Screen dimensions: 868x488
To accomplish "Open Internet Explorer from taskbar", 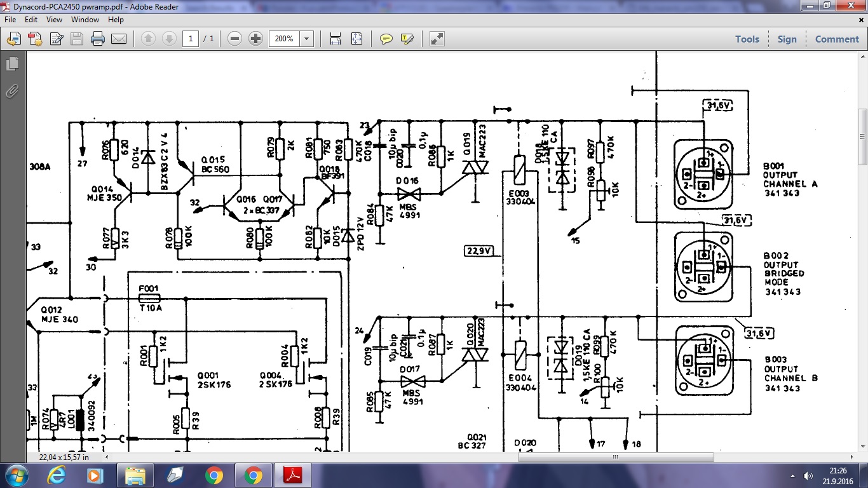I will point(57,475).
